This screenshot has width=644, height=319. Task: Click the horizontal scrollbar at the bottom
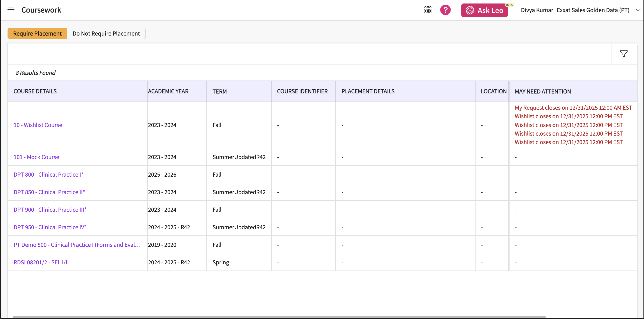279,317
